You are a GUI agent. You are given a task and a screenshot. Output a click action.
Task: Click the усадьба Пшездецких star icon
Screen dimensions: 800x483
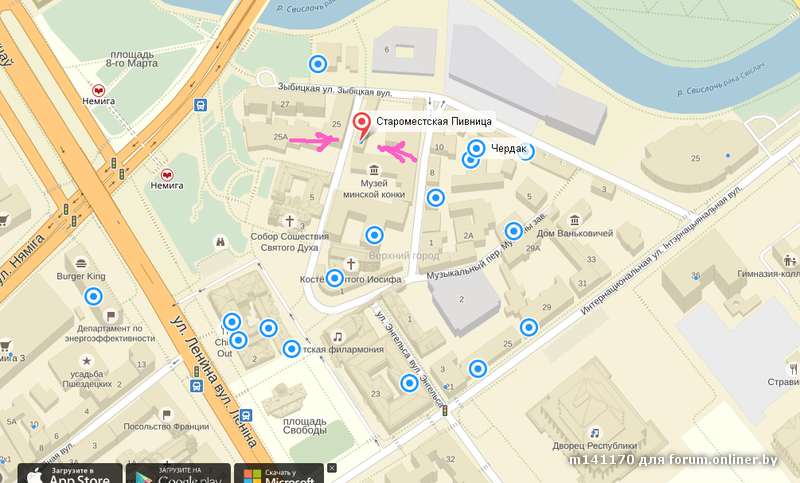tap(86, 361)
